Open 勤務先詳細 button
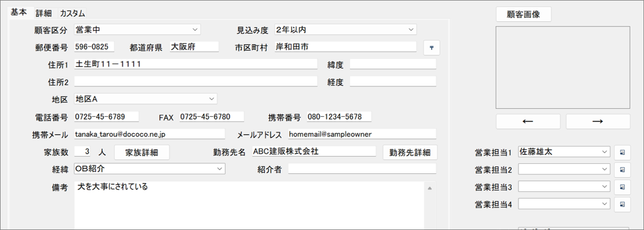The height and width of the screenshot is (230, 644). point(409,152)
